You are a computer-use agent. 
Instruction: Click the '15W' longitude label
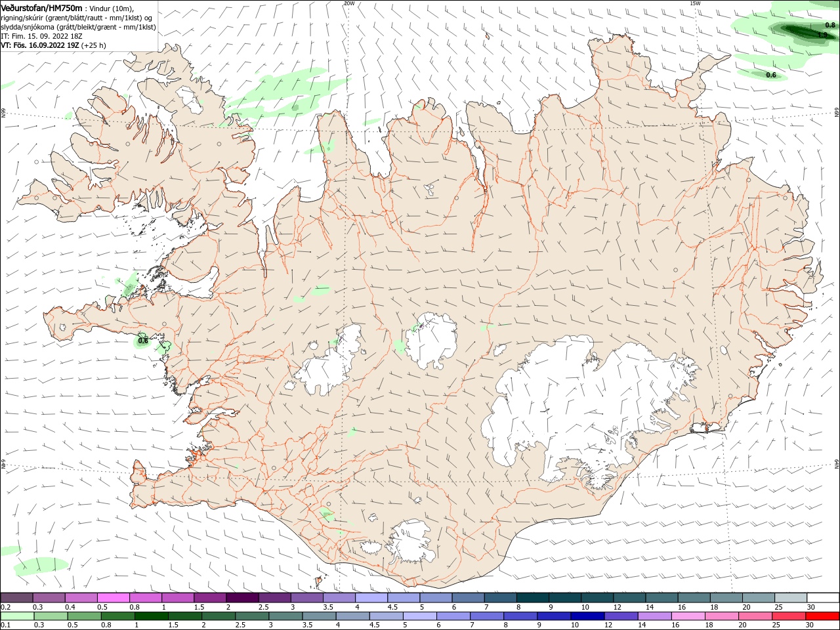(695, 3)
